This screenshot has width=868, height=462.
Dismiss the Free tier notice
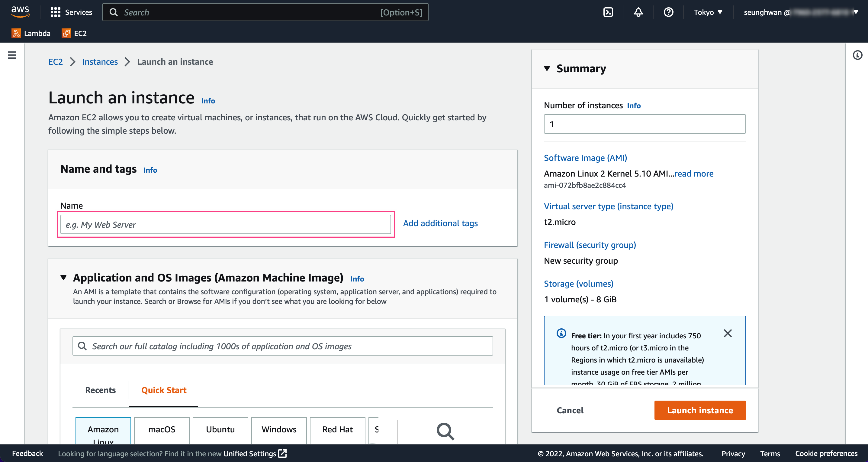(x=728, y=333)
